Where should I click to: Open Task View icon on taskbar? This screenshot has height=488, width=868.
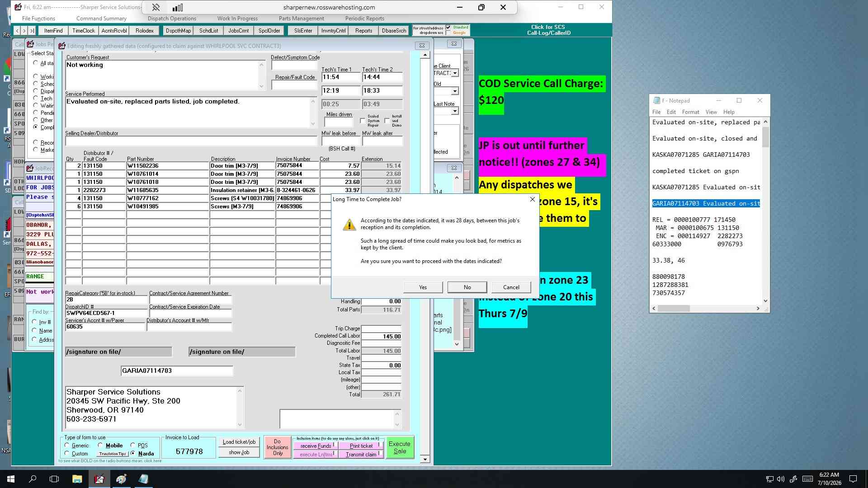[54, 479]
